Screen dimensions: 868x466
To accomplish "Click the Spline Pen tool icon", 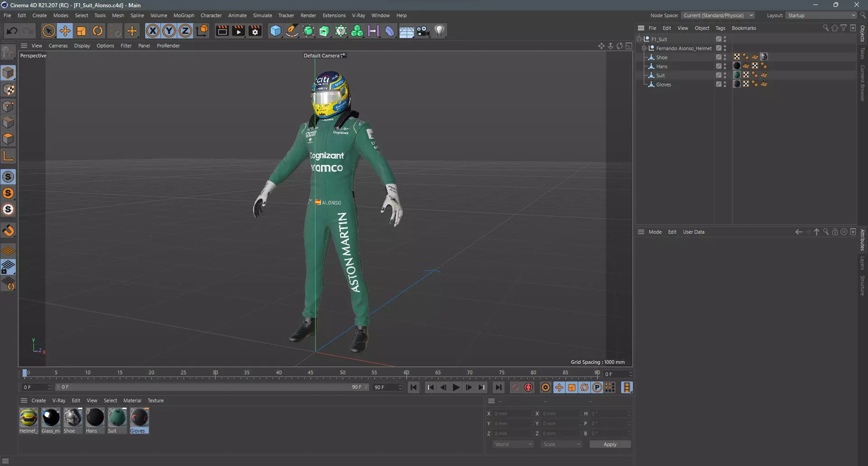I will click(x=292, y=31).
